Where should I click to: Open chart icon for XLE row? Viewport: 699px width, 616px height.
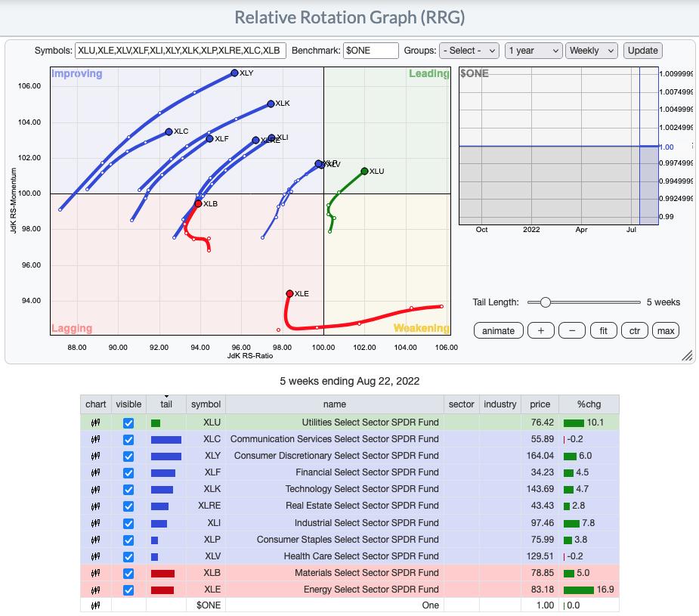pos(95,590)
